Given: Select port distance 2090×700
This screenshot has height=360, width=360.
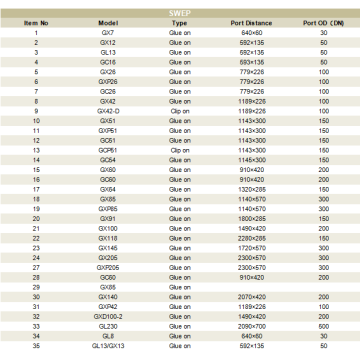Looking at the screenshot, I should [252, 326].
